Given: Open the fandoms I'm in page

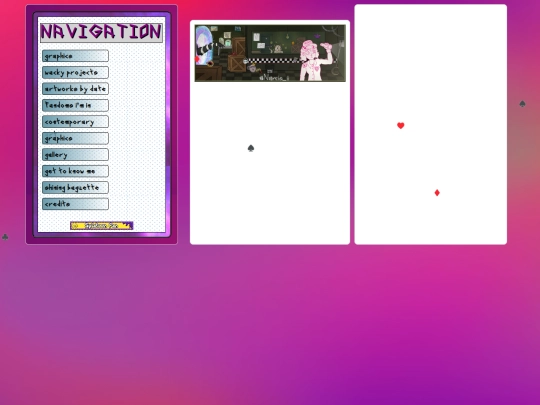Looking at the screenshot, I should pyautogui.click(x=75, y=105).
